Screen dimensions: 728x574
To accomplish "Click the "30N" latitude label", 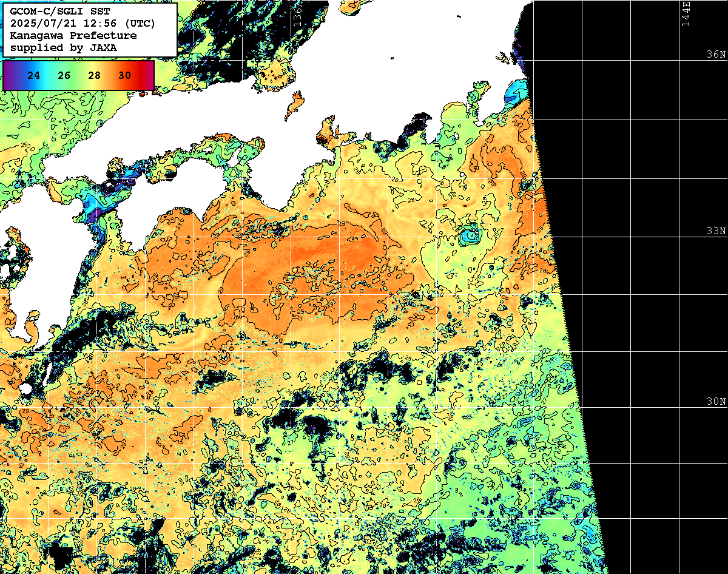I will pos(716,402).
